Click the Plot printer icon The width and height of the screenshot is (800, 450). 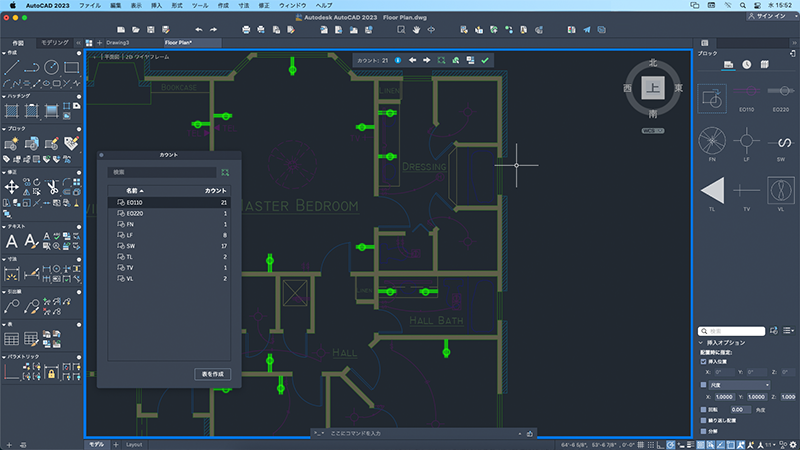pos(246,30)
